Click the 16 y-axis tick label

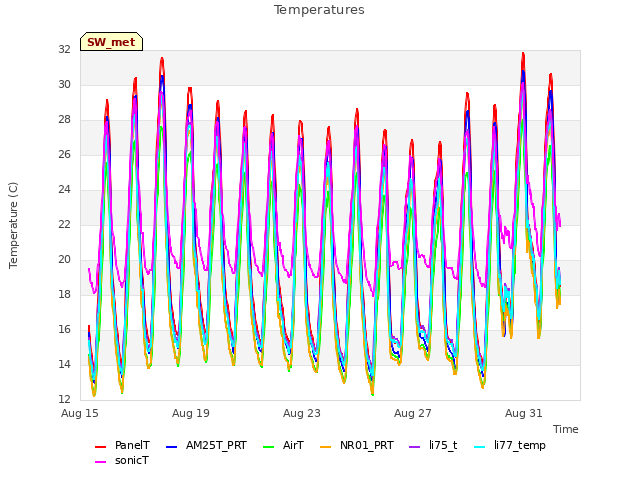pos(64,329)
